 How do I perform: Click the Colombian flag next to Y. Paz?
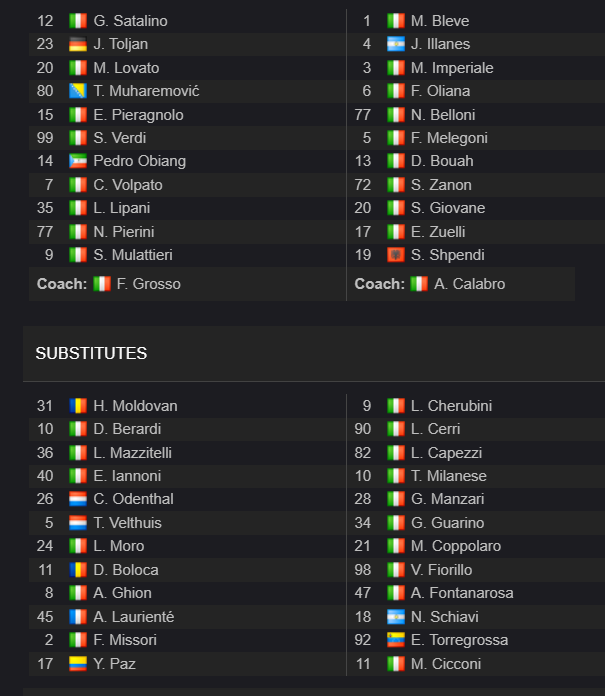tap(78, 664)
